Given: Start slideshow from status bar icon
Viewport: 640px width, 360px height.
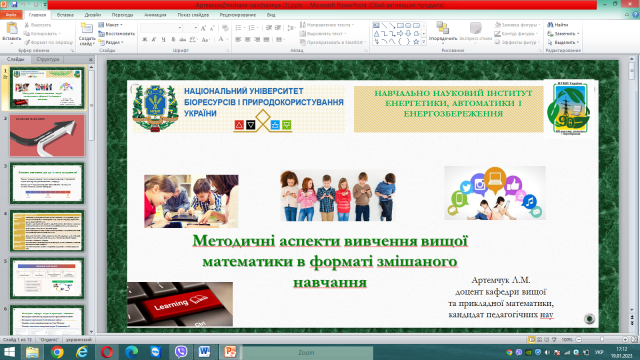Looking at the screenshot, I should coord(554,340).
